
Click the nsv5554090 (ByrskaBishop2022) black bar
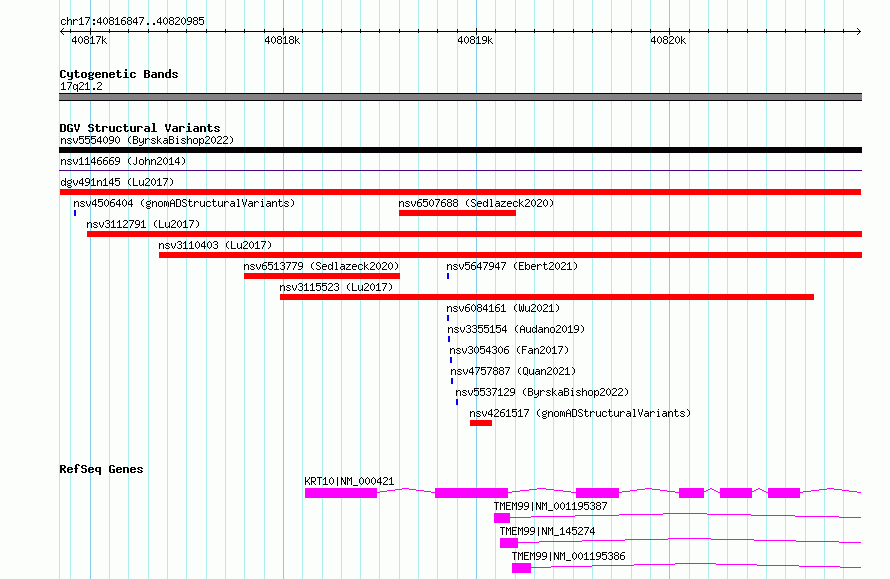(x=460, y=150)
